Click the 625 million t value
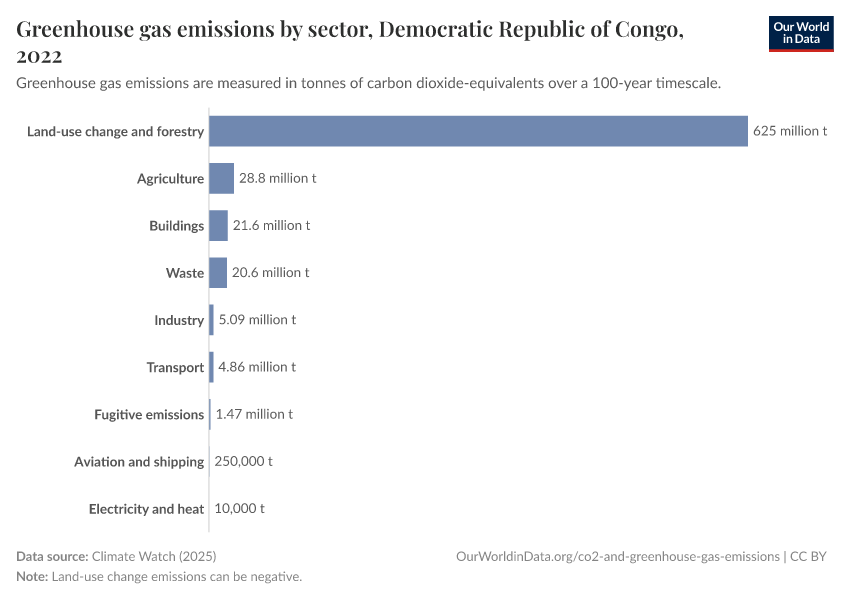The width and height of the screenshot is (850, 600). click(x=790, y=131)
